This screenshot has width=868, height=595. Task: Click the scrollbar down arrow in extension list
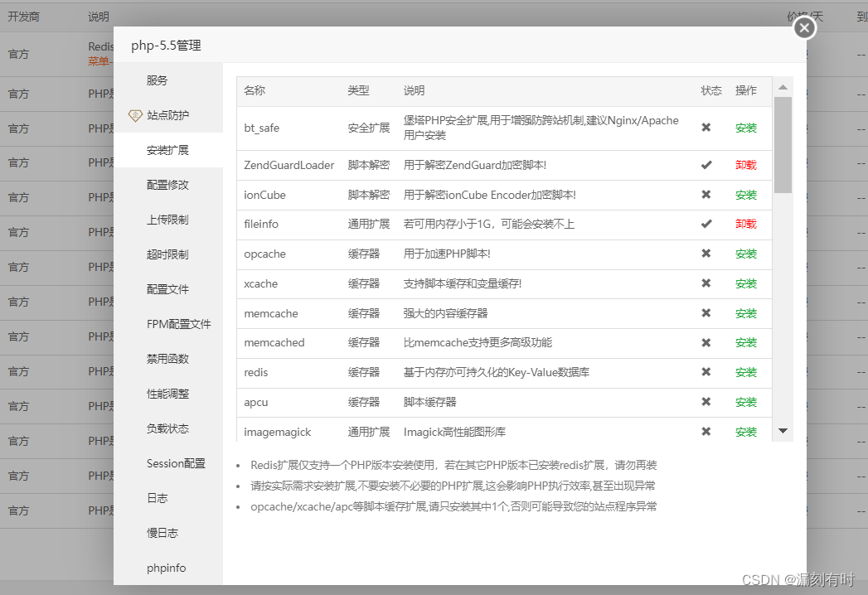[x=782, y=431]
